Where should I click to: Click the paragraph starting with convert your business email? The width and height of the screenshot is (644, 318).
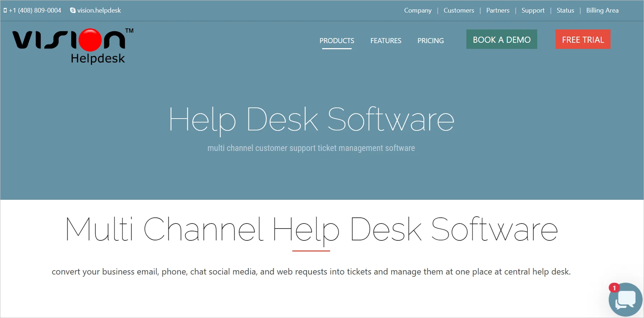(311, 272)
